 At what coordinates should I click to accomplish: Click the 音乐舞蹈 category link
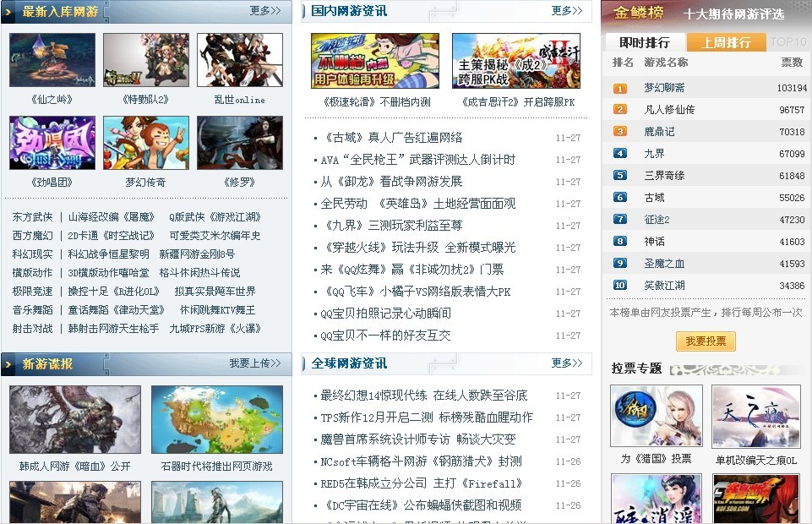pos(33,310)
